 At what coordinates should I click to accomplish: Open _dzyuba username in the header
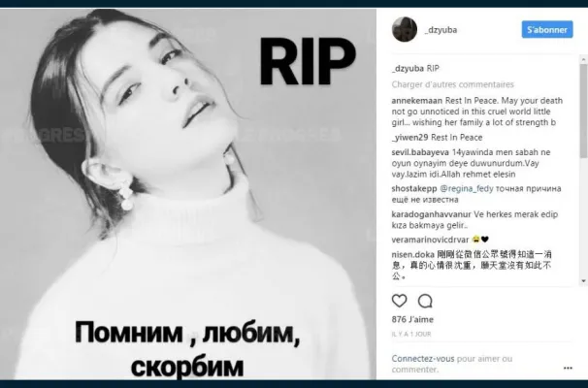tap(441, 30)
